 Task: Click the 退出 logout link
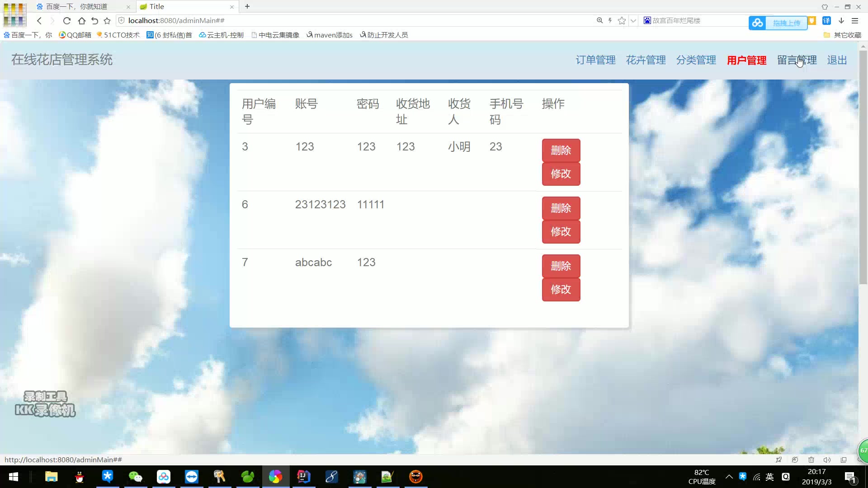point(836,60)
